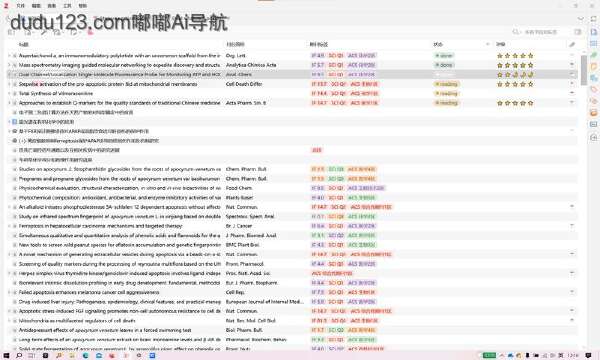Set star rating on 'Mass spectrometry imaging' row
This screenshot has height=360, width=600.
[x=515, y=65]
